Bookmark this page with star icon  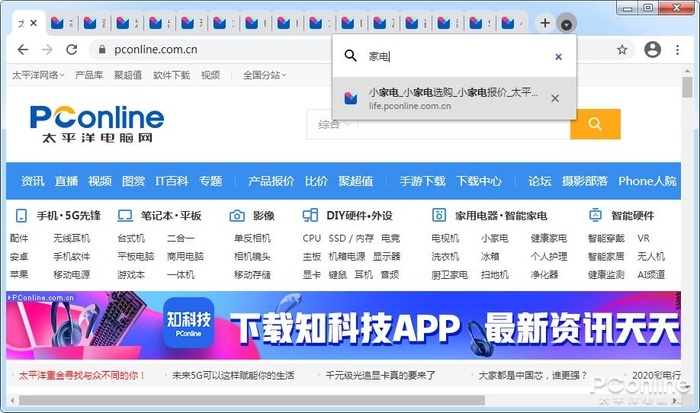[622, 50]
